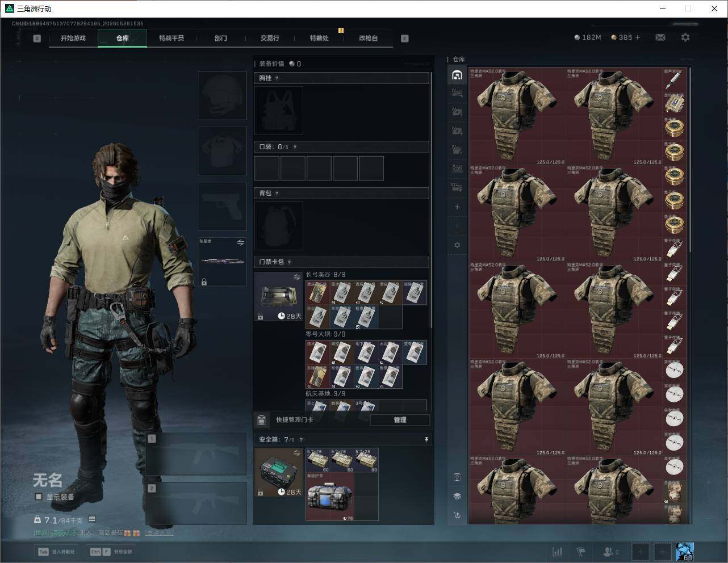
Task: Select the main stash warehouse icon
Action: point(457,75)
